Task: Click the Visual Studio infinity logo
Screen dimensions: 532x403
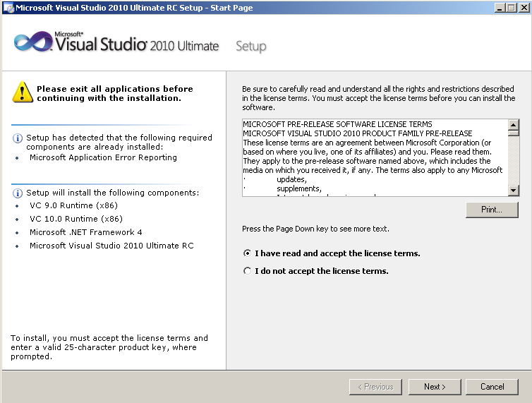Action: 33,42
